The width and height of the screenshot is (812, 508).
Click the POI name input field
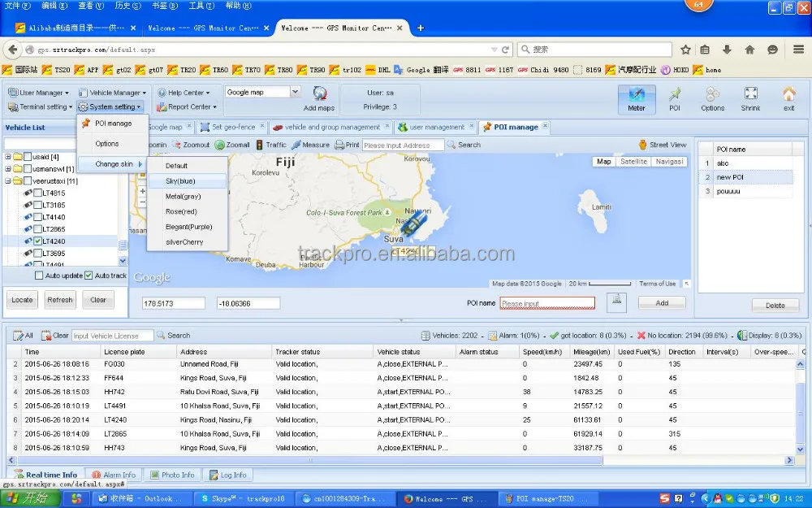point(547,303)
